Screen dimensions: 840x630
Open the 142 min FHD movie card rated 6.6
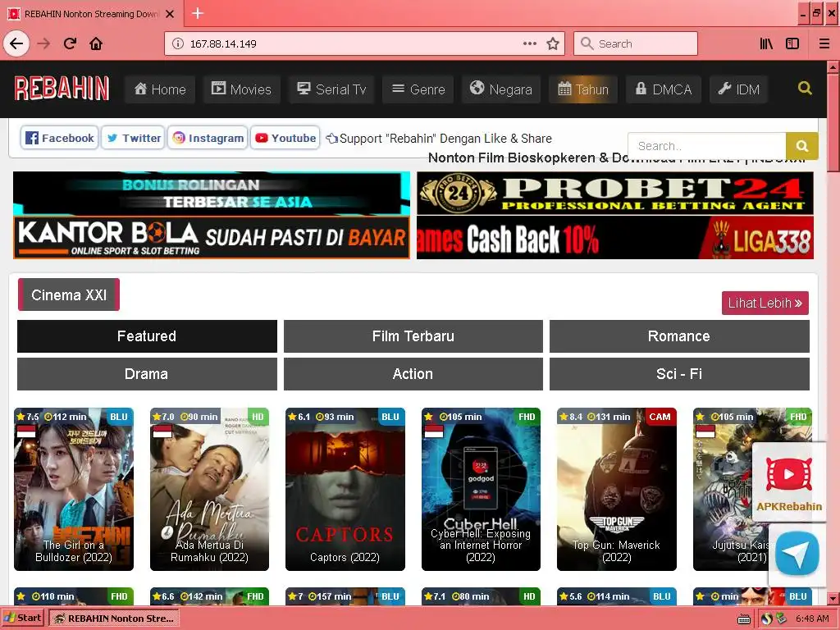(x=209, y=596)
